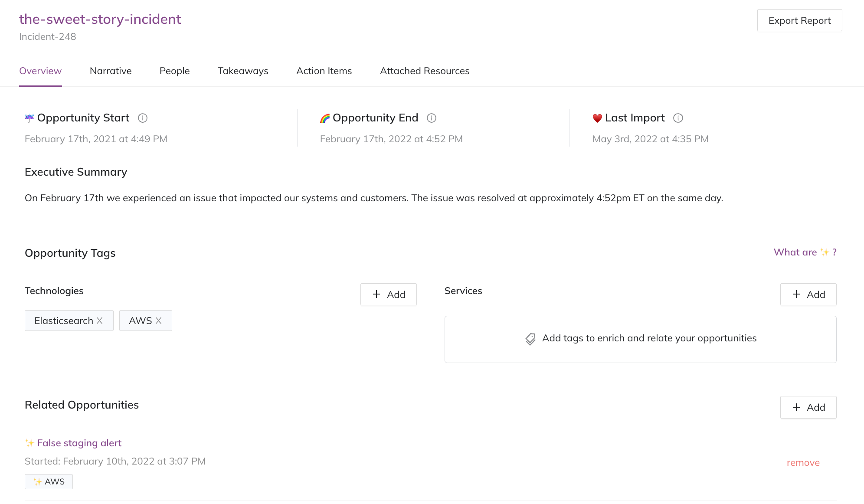Click the Opportunity Start info icon
Image resolution: width=864 pixels, height=504 pixels.
click(x=142, y=118)
